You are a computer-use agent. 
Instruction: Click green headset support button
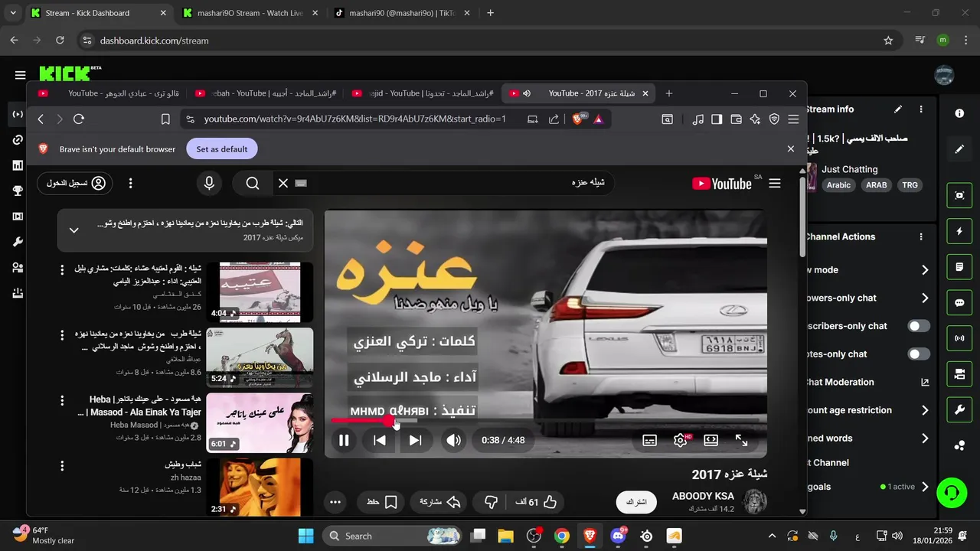(952, 492)
